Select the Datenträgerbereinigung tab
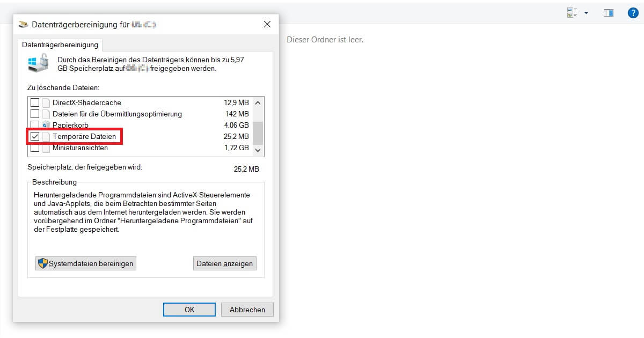Viewport: 644px width, 338px height. pyautogui.click(x=60, y=45)
